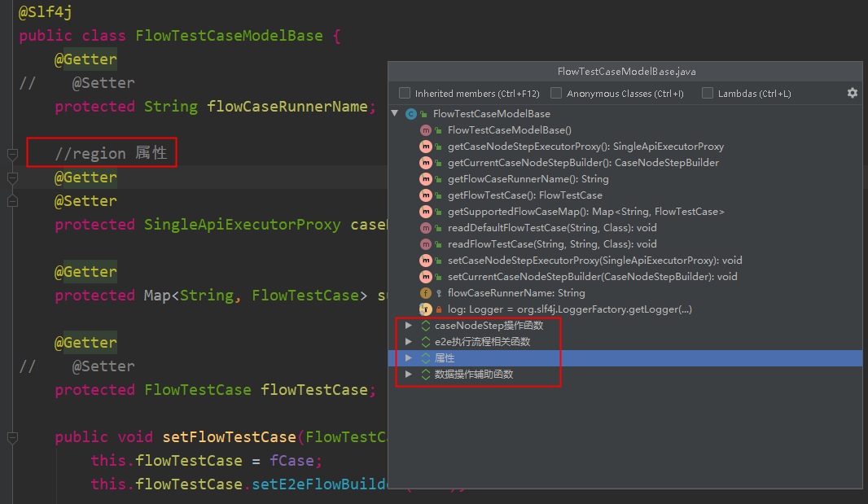Toggle the Lambdas checkbox
This screenshot has width=868, height=504.
click(707, 93)
